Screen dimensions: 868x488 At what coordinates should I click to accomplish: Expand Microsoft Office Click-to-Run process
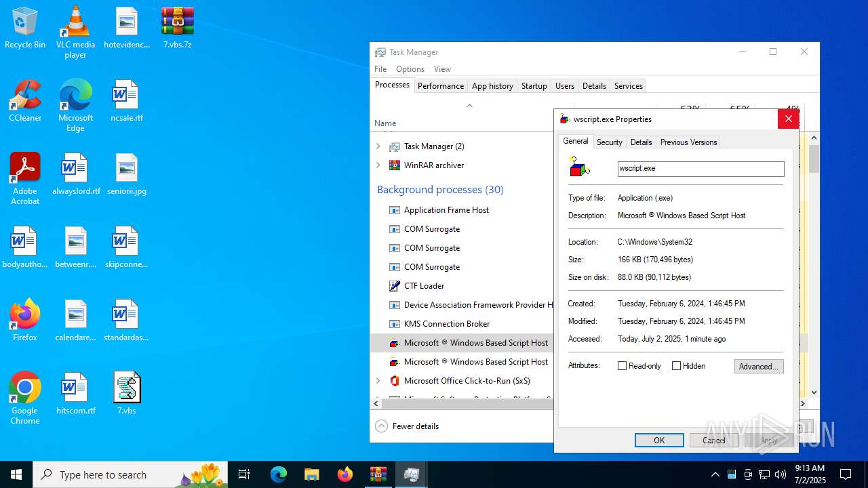coord(378,381)
